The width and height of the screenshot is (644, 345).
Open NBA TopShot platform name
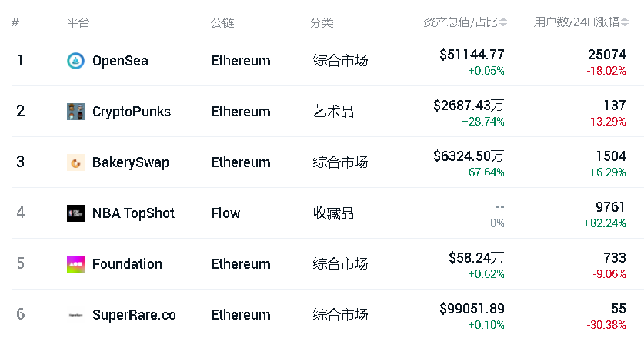(x=133, y=213)
